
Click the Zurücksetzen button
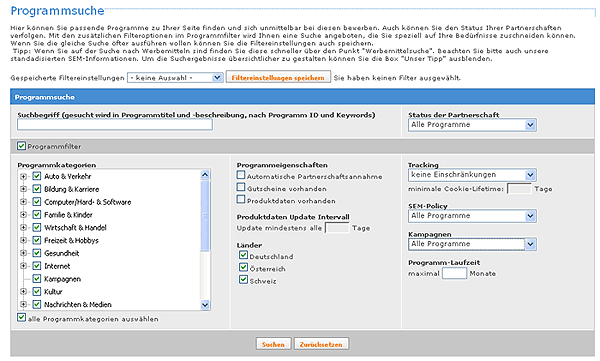(321, 344)
